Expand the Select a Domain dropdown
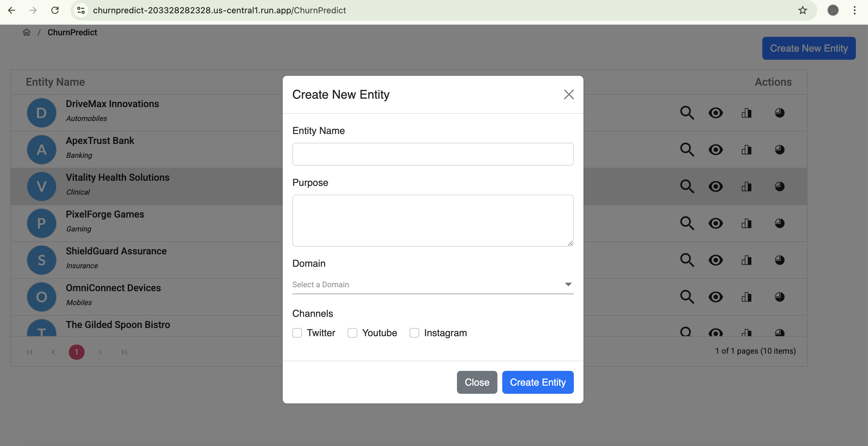The image size is (868, 446). pos(433,285)
